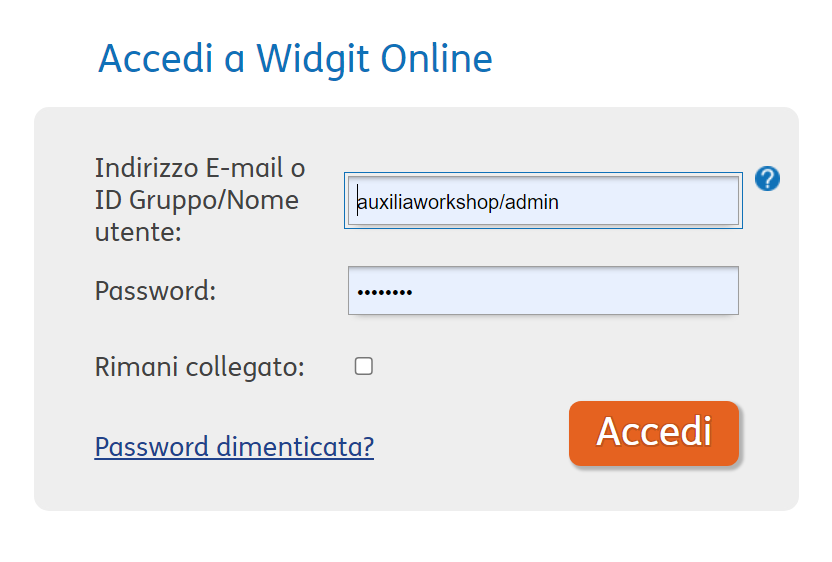832x562 pixels.
Task: Focus the E-mail or group ID field
Action: click(543, 201)
